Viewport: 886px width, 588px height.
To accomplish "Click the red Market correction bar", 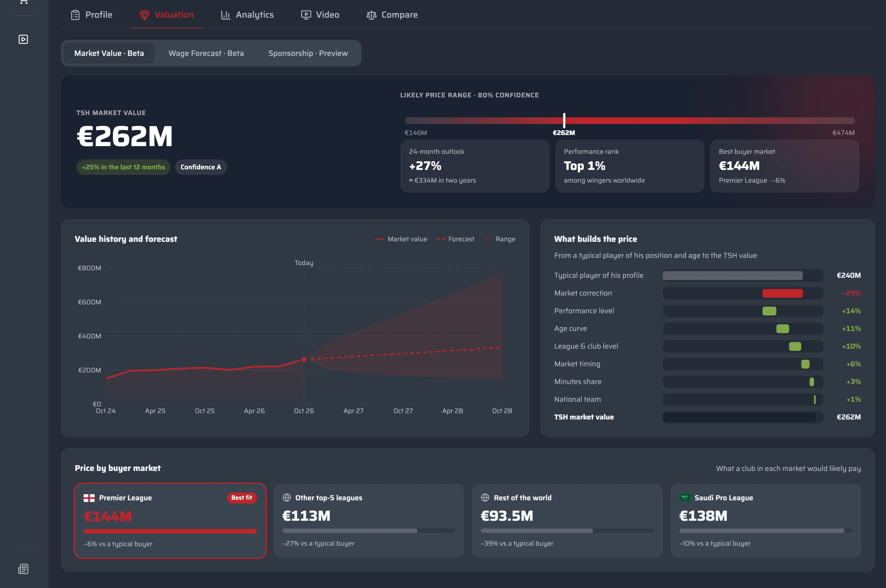I will pos(782,293).
